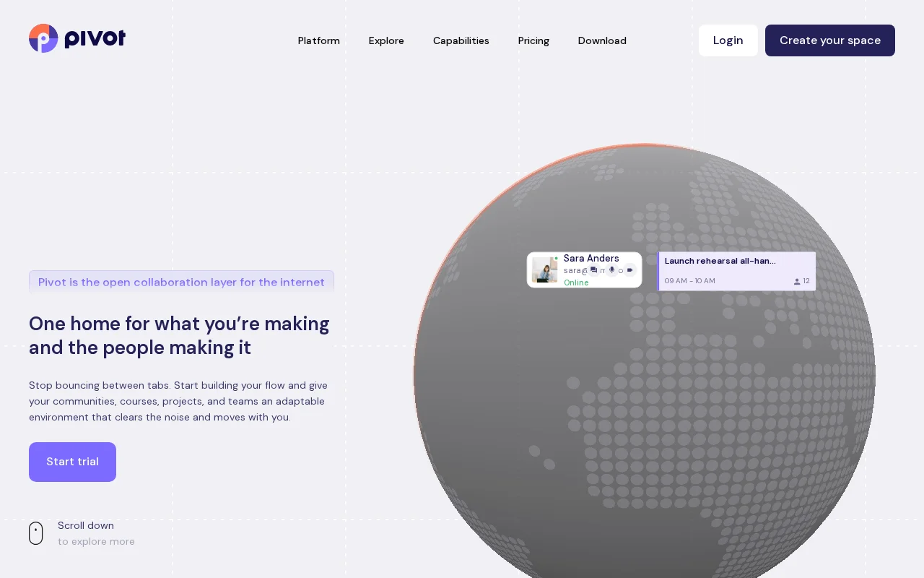Image resolution: width=924 pixels, height=578 pixels.
Task: Open the Platform menu
Action: tap(318, 40)
